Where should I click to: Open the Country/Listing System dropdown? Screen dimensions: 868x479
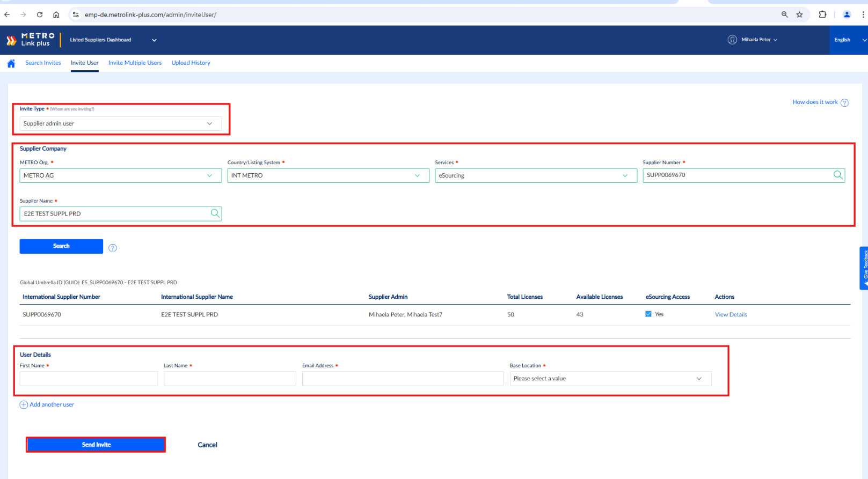click(328, 175)
